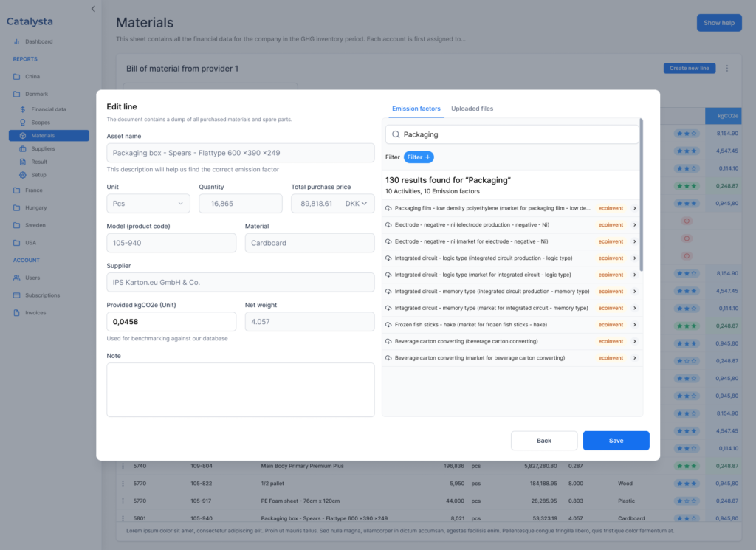Switch to the Uploaded files tab

click(472, 109)
